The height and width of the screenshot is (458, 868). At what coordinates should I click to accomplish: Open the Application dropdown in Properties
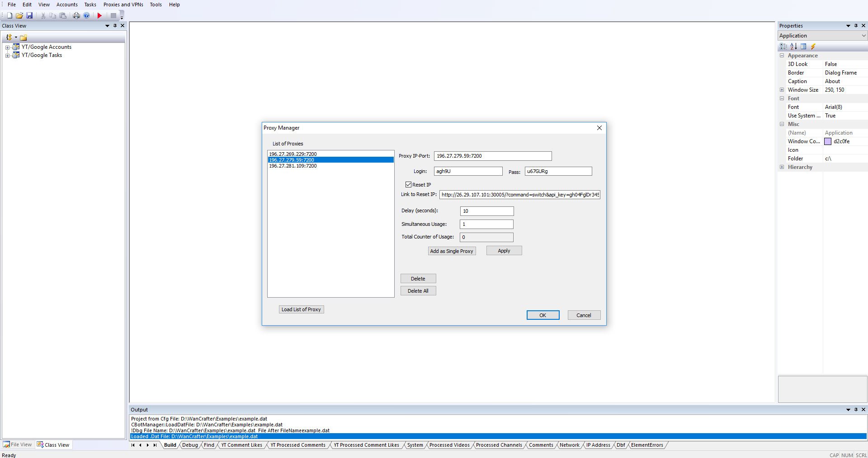click(863, 36)
